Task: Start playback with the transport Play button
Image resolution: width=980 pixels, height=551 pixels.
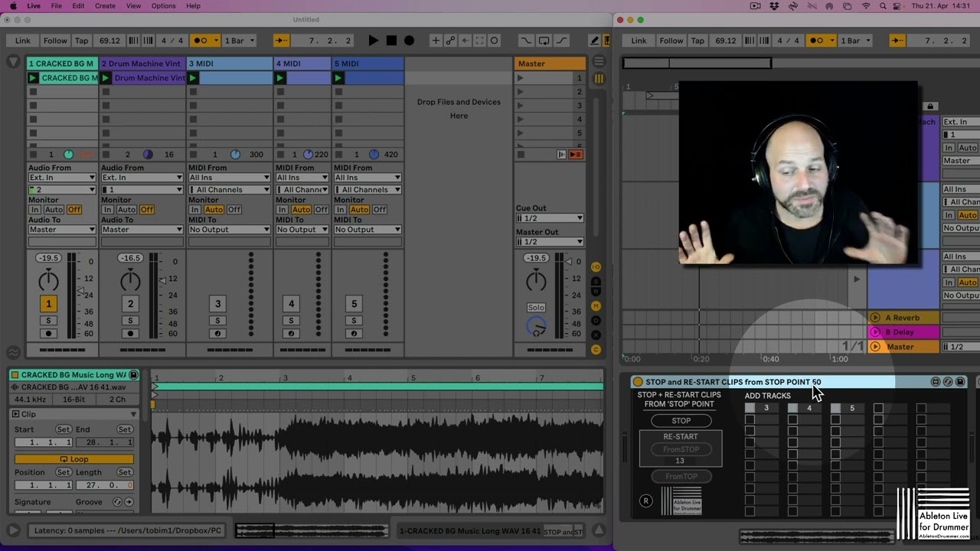Action: click(x=373, y=41)
